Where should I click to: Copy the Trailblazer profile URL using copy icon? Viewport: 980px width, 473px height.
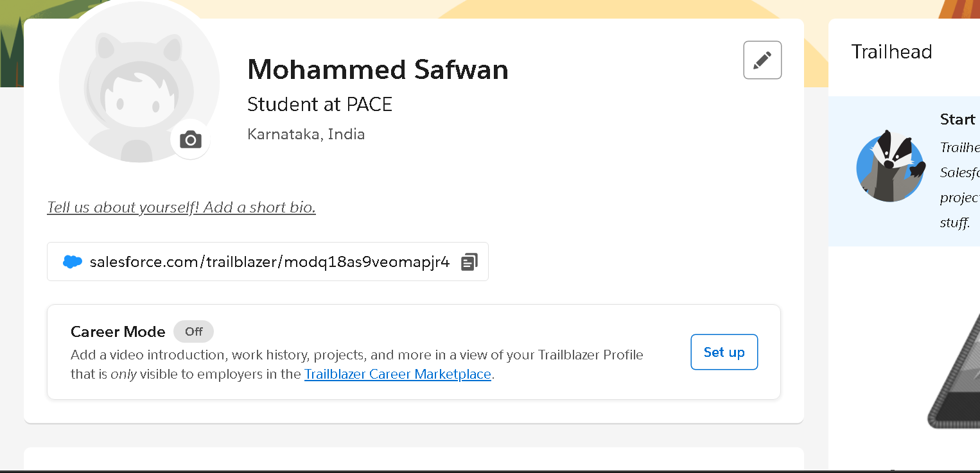469,261
